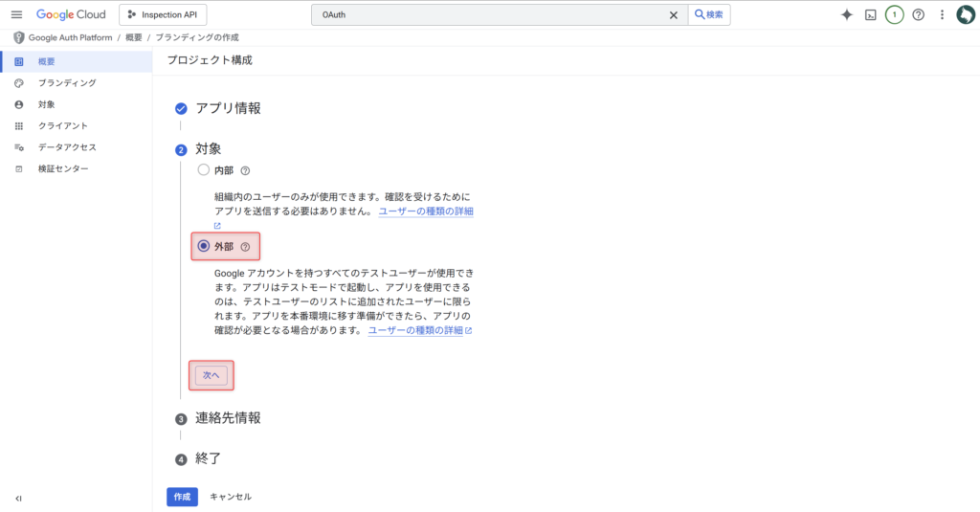Select the 内部 radio button
This screenshot has height=512, width=980.
203,170
